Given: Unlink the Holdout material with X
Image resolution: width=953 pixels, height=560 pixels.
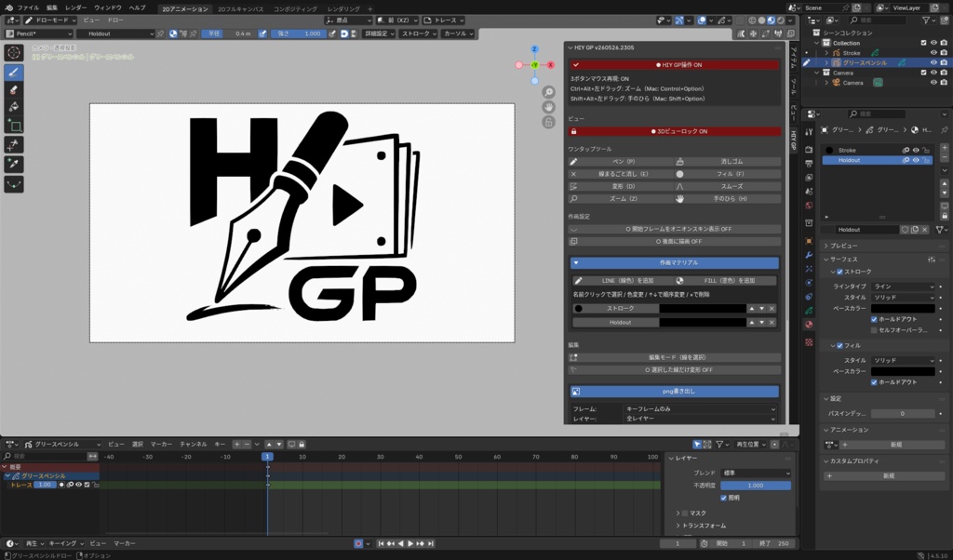Looking at the screenshot, I should point(924,230).
